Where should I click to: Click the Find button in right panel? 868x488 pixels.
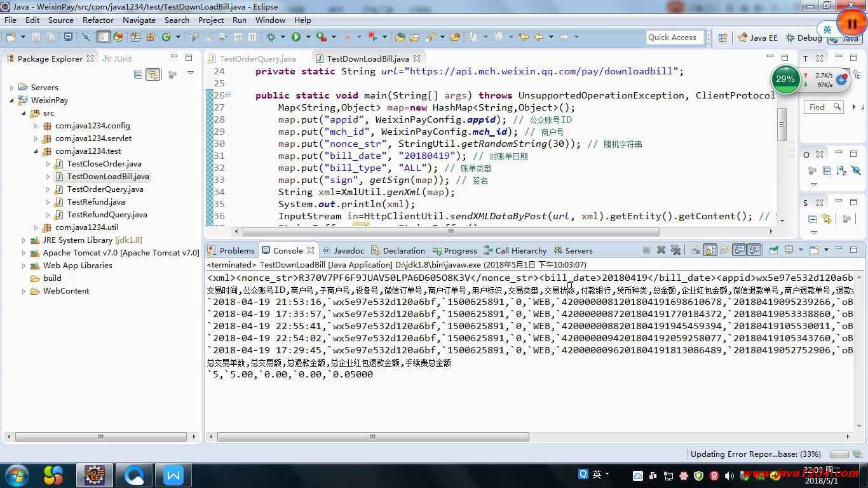click(824, 107)
